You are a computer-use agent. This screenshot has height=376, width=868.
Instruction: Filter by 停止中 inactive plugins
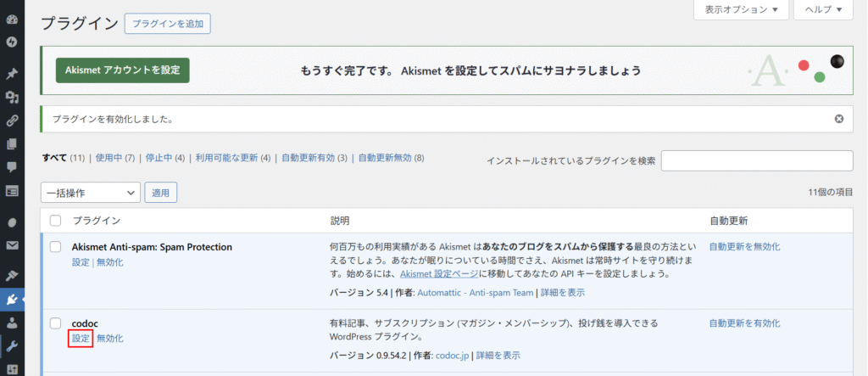tap(158, 158)
